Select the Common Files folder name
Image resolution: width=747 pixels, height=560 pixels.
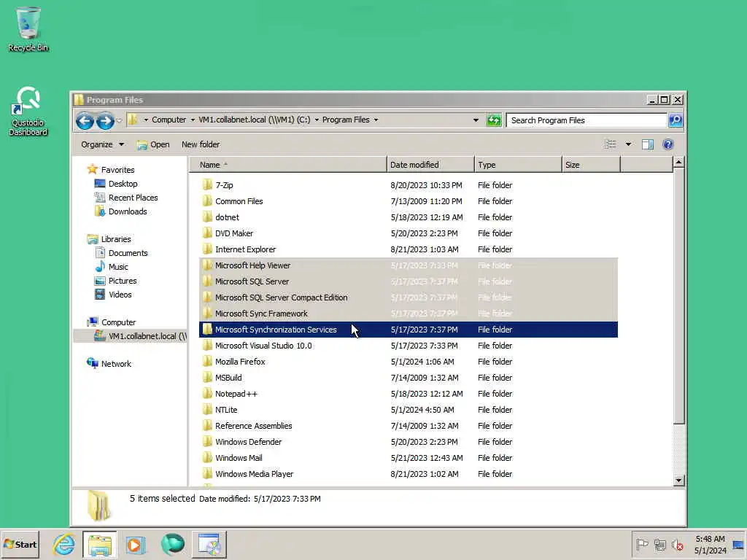(239, 201)
